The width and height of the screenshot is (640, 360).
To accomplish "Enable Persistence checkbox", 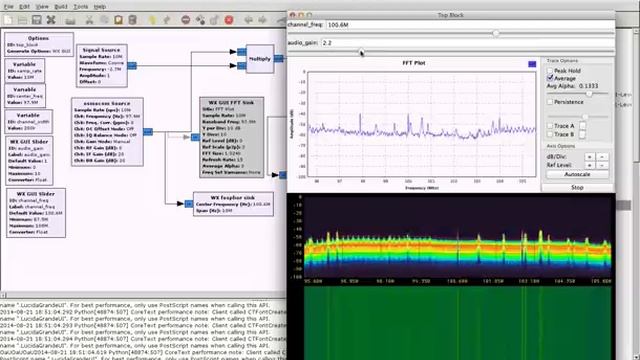I will click(x=550, y=102).
